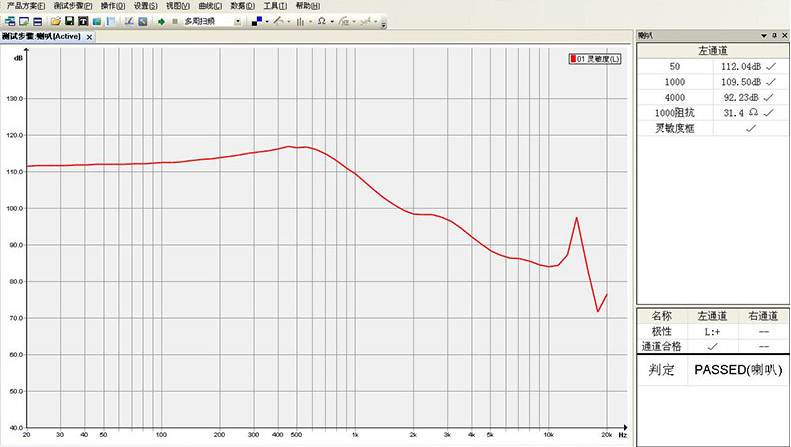Click the Ω impedance icon in toolbar

(321, 21)
